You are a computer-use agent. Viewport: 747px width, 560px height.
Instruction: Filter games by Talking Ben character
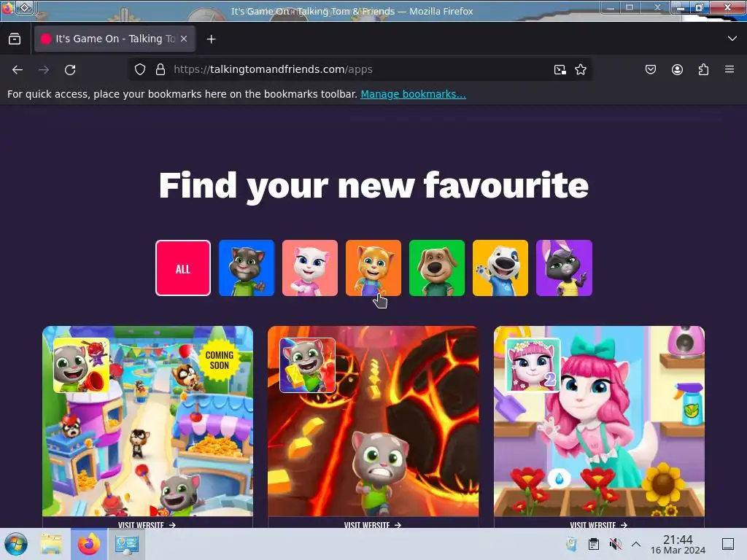pos(437,268)
